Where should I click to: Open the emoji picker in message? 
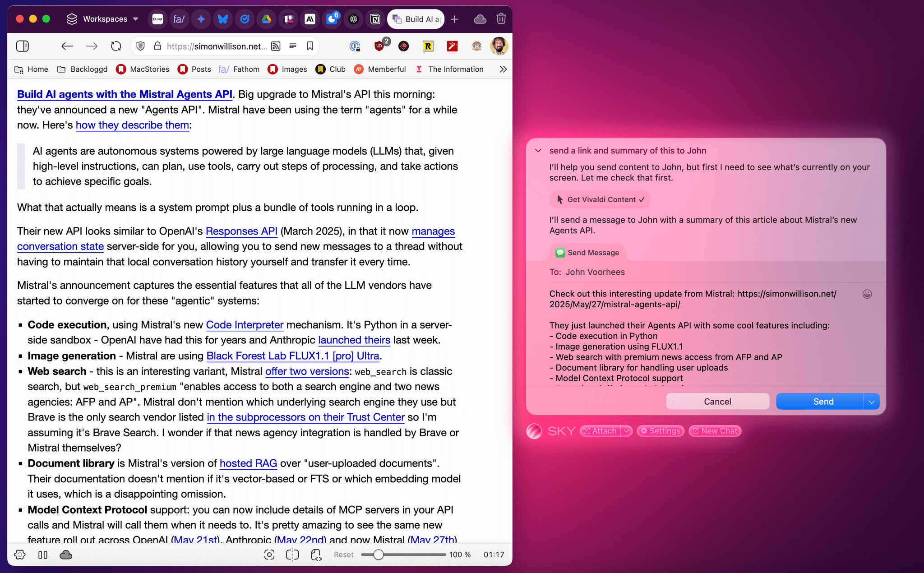(x=867, y=294)
